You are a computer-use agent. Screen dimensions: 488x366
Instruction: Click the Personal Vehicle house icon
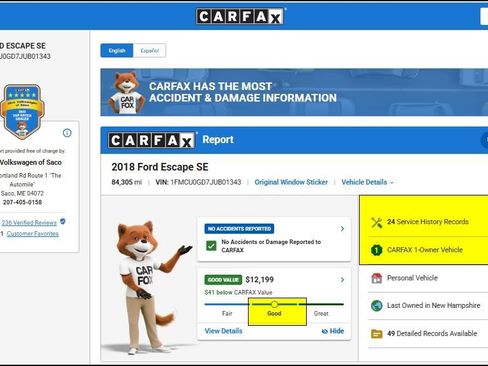[377, 278]
